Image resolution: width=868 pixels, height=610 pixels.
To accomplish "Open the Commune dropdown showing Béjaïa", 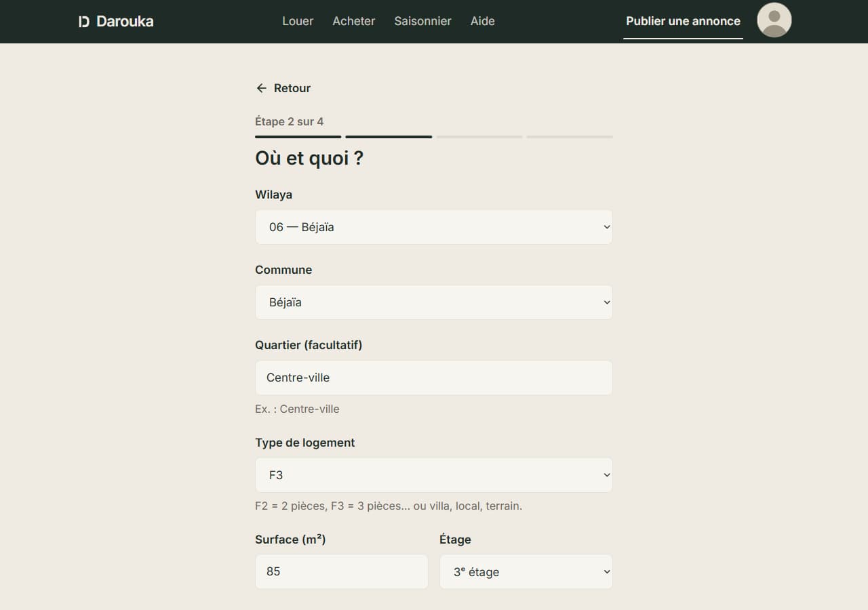I will (x=434, y=302).
